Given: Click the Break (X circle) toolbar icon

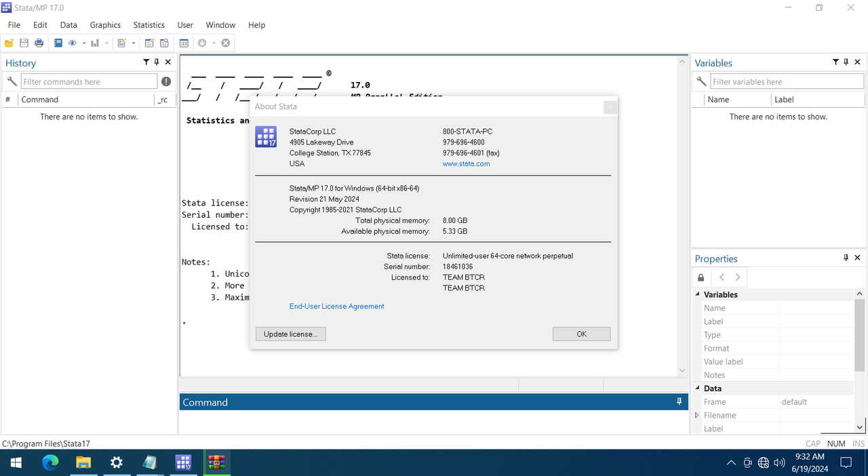Looking at the screenshot, I should pyautogui.click(x=226, y=43).
